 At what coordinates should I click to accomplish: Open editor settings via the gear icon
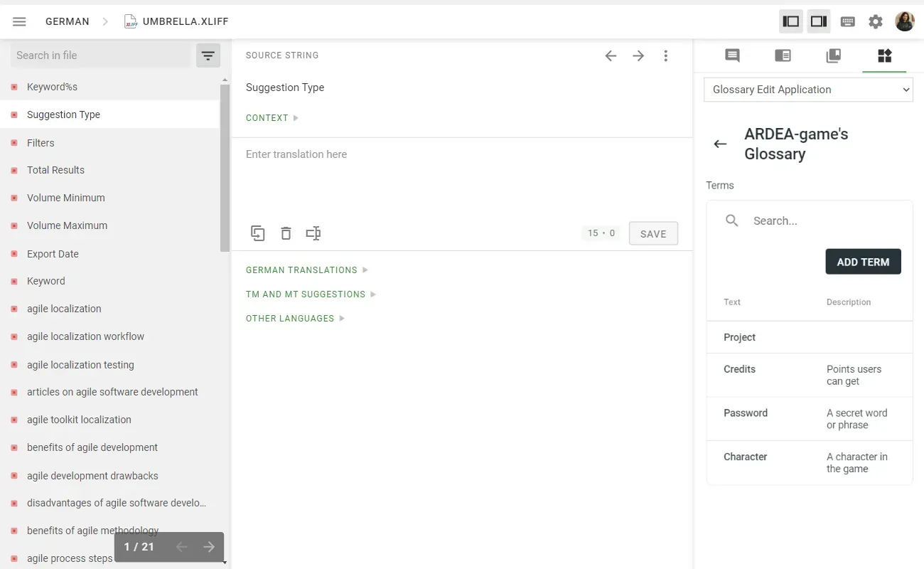click(876, 21)
